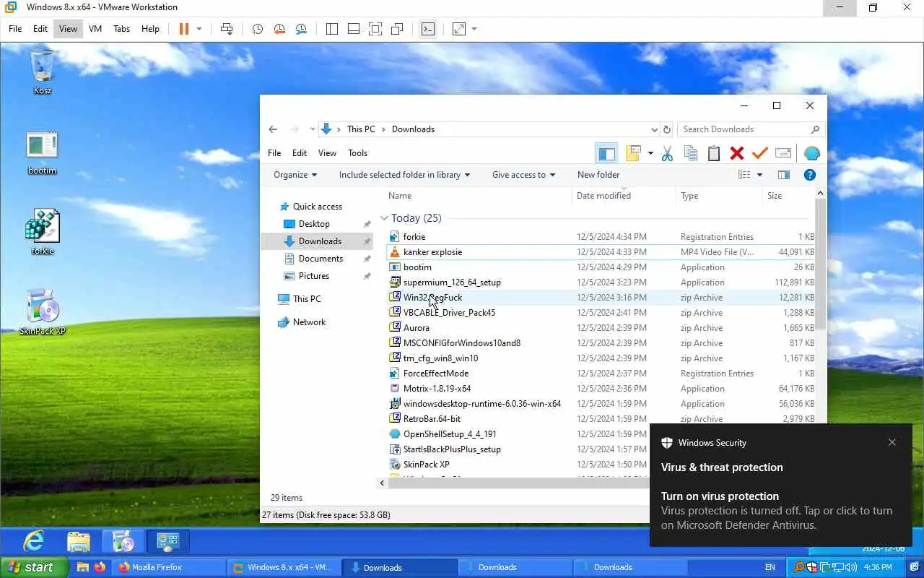The height and width of the screenshot is (578, 924).
Task: Toggle VMware library sidebar icon
Action: tap(332, 29)
